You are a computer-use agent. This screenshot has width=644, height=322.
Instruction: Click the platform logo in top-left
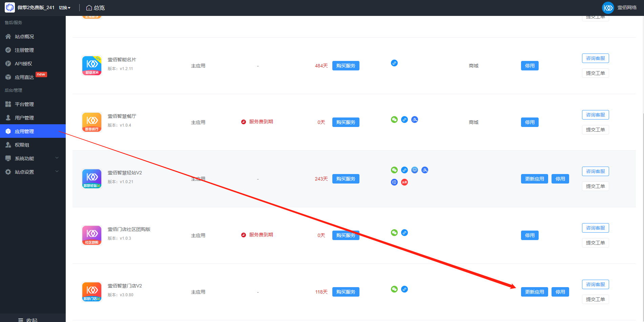coord(10,7)
